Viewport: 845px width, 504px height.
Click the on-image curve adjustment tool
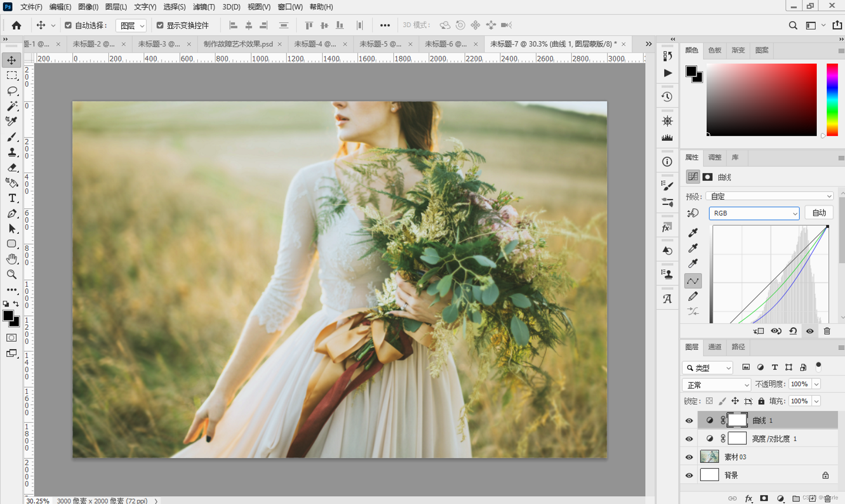pyautogui.click(x=693, y=213)
